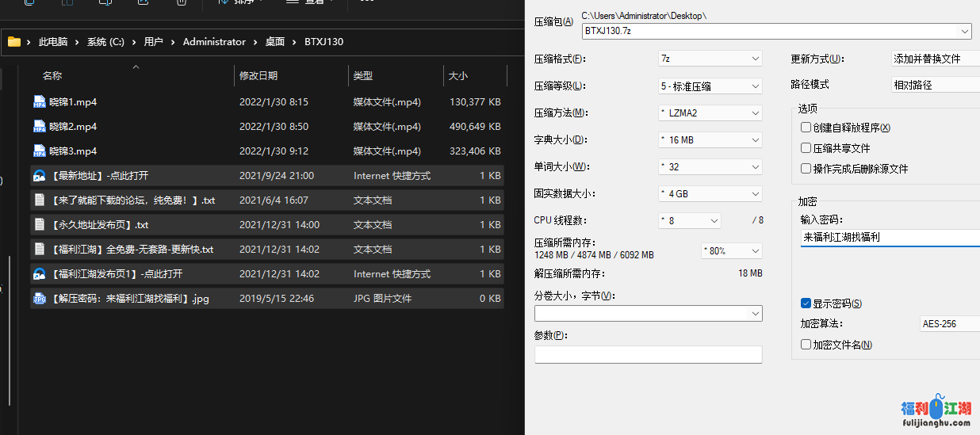Screen dimensions: 980x435
Task: Sort files by 大小 column header
Action: click(x=458, y=76)
